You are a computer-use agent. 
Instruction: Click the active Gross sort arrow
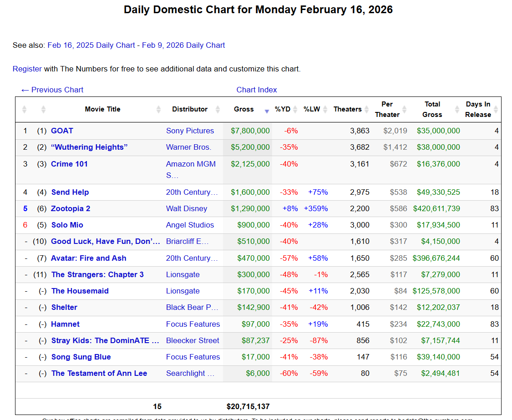267,111
